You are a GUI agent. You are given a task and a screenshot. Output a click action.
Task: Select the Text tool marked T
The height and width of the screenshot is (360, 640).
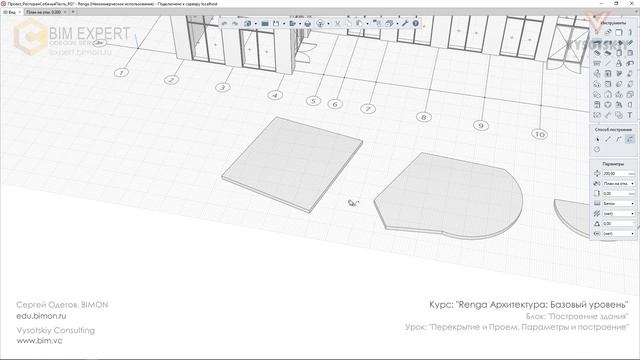coord(630,115)
